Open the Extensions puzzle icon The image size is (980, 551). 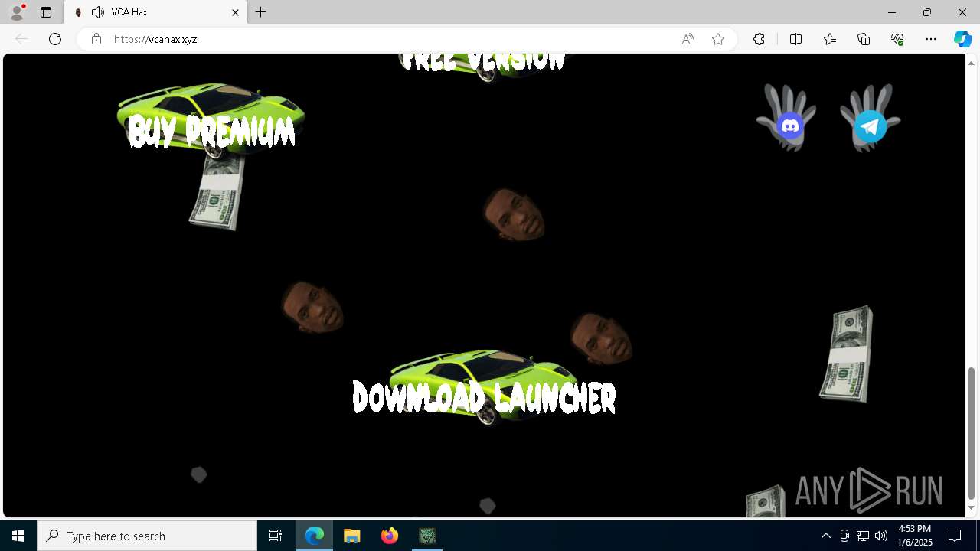[x=759, y=39]
